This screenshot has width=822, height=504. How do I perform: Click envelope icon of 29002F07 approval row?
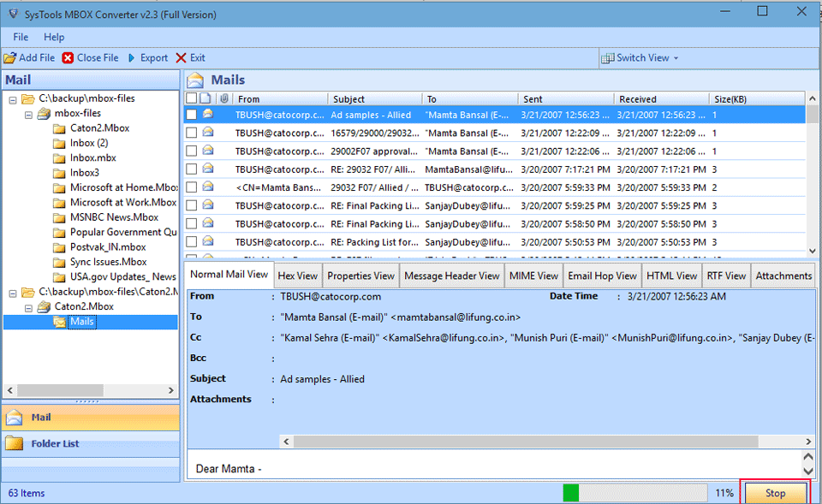point(208,151)
